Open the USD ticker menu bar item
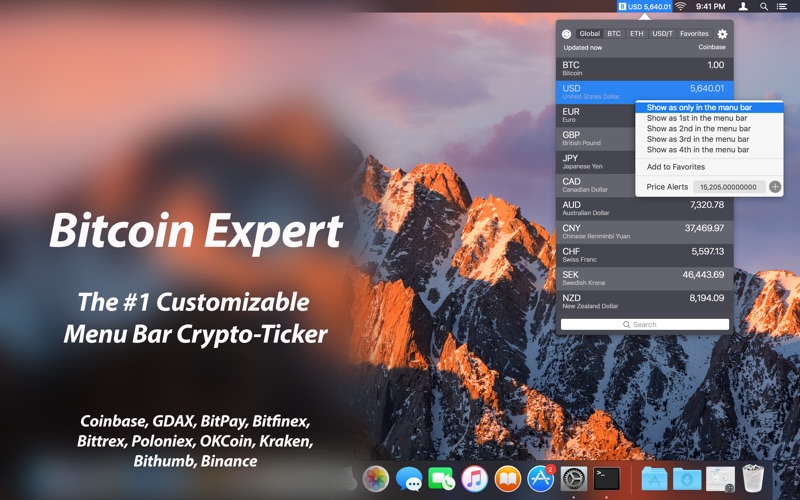Image resolution: width=800 pixels, height=500 pixels. point(643,6)
